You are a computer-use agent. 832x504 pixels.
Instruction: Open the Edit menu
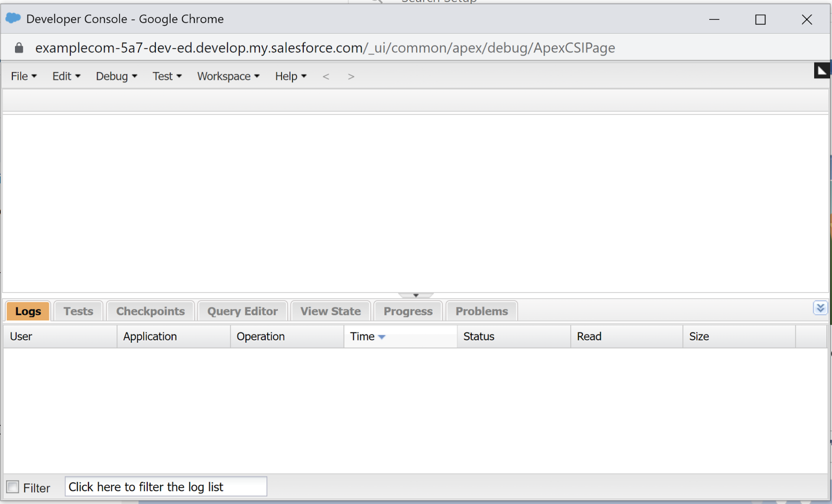point(67,76)
